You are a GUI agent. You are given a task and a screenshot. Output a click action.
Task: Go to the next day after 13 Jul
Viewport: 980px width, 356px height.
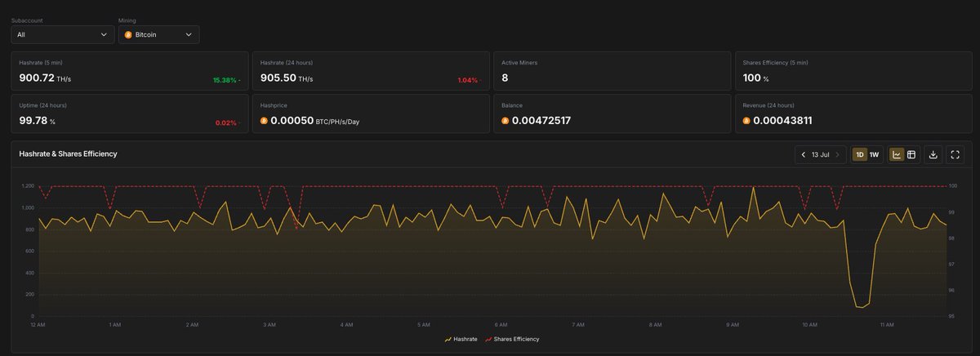[x=837, y=154]
